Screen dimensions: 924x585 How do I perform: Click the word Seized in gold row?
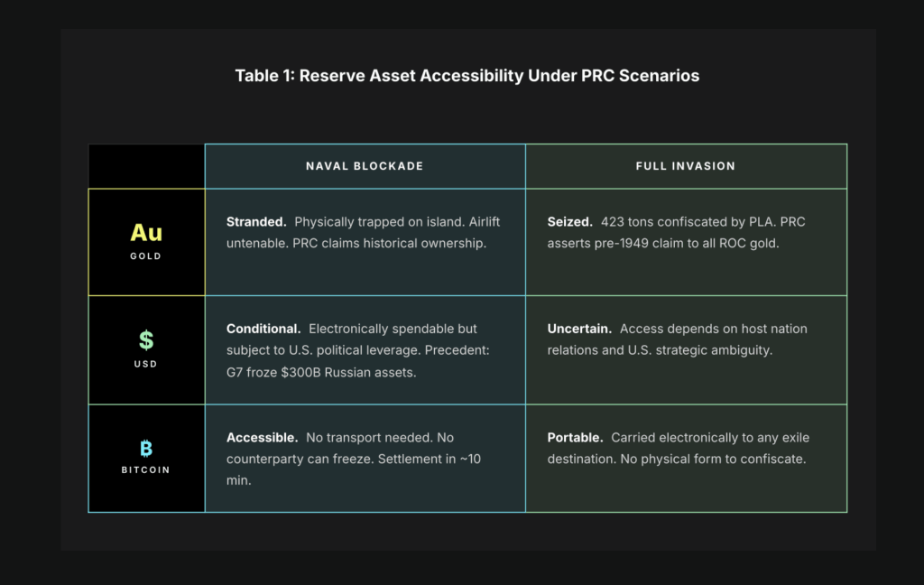tap(570, 222)
